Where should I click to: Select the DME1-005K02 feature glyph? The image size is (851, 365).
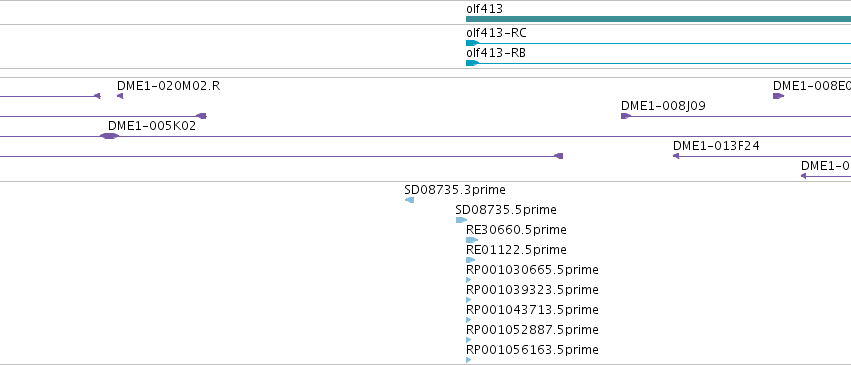(109, 136)
